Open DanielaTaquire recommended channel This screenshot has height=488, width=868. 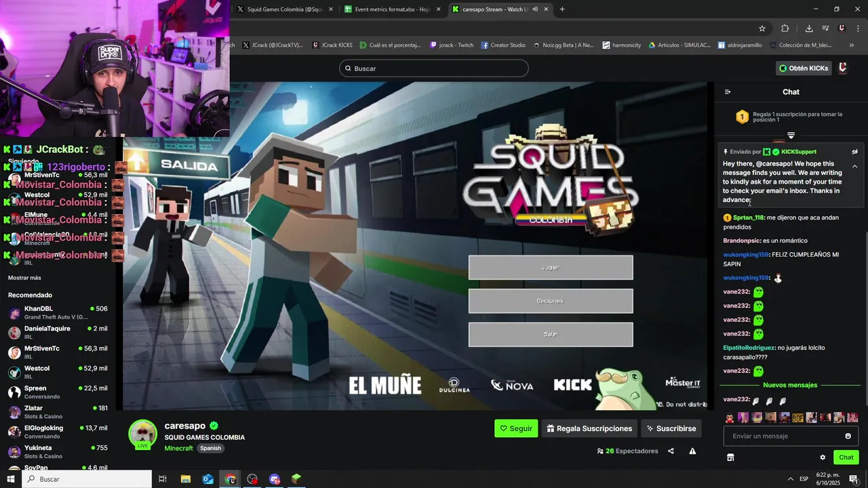pos(58,332)
